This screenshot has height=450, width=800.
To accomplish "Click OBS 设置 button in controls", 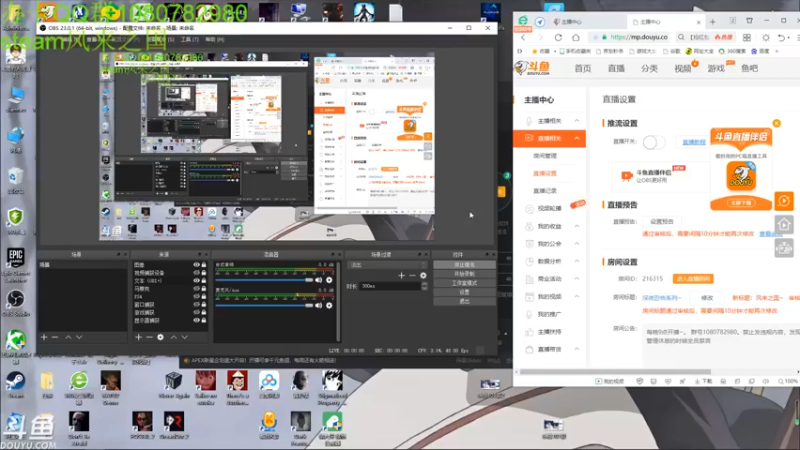I will (x=464, y=292).
